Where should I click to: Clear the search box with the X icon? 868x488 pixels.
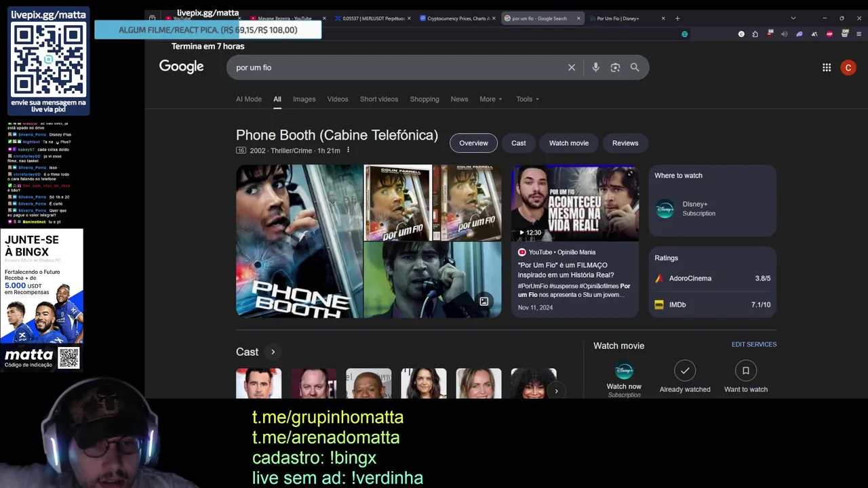point(572,67)
